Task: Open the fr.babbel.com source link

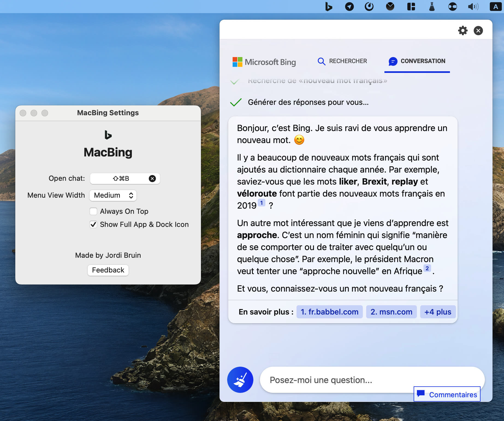Action: (329, 312)
